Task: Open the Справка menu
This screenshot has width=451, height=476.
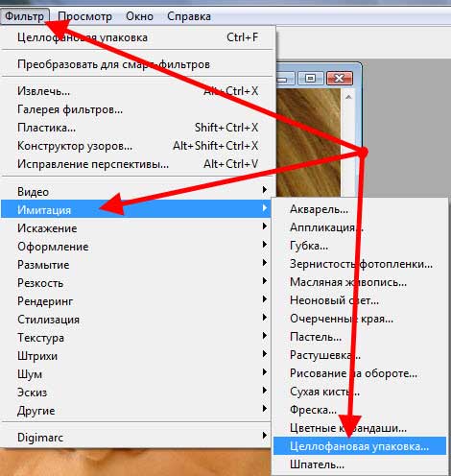Action: pyautogui.click(x=189, y=16)
